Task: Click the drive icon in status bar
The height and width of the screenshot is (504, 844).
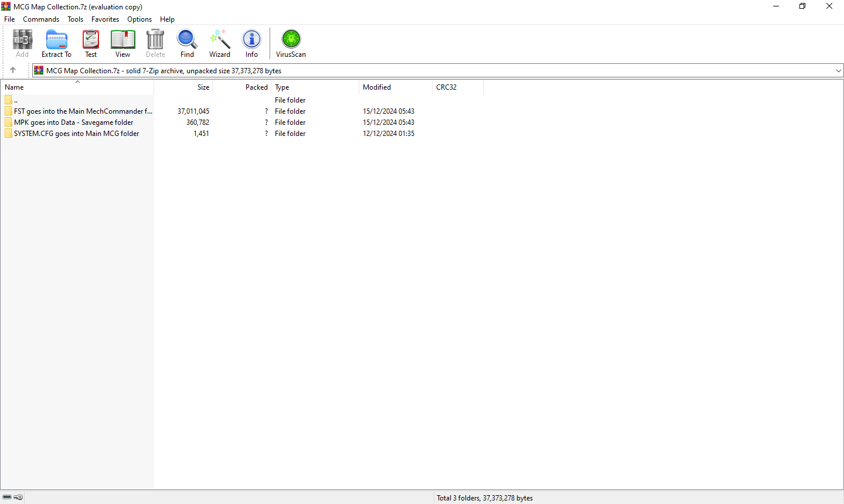Action: tap(8, 497)
